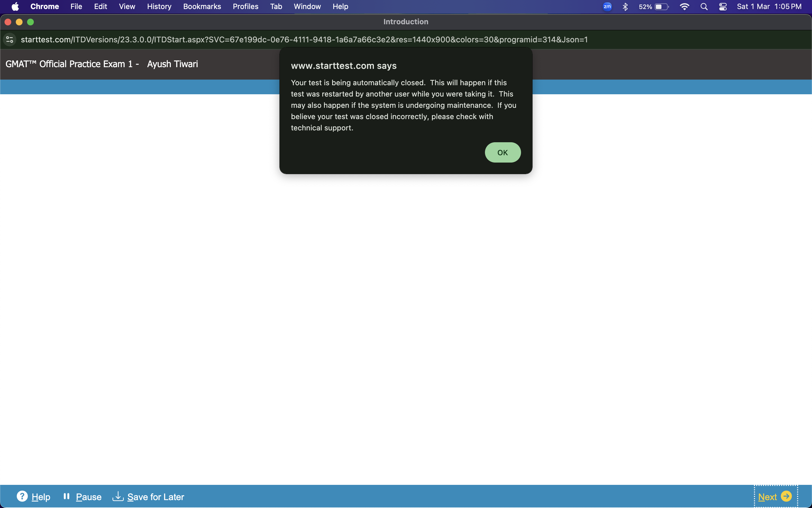Open the Control Center icon

pyautogui.click(x=723, y=7)
